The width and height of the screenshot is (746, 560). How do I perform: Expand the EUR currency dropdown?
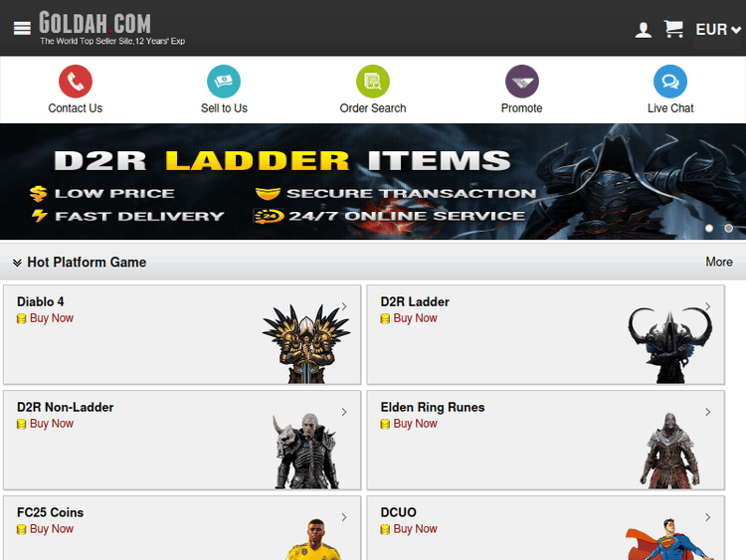pyautogui.click(x=718, y=30)
